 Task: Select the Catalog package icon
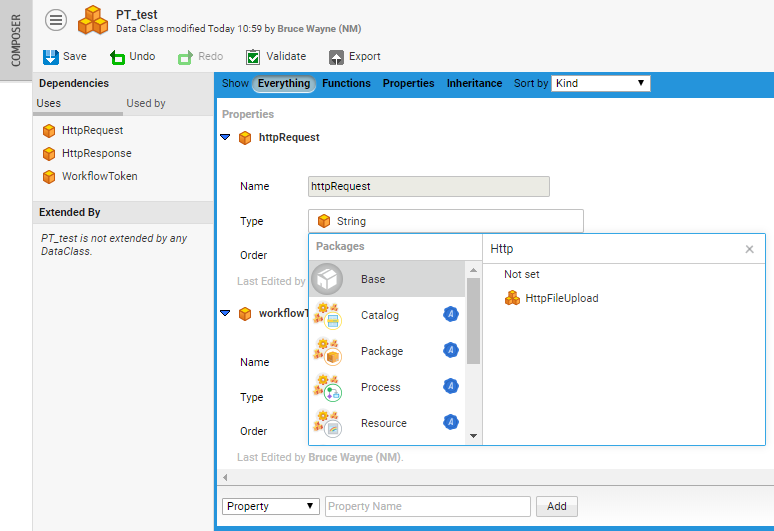click(x=327, y=315)
